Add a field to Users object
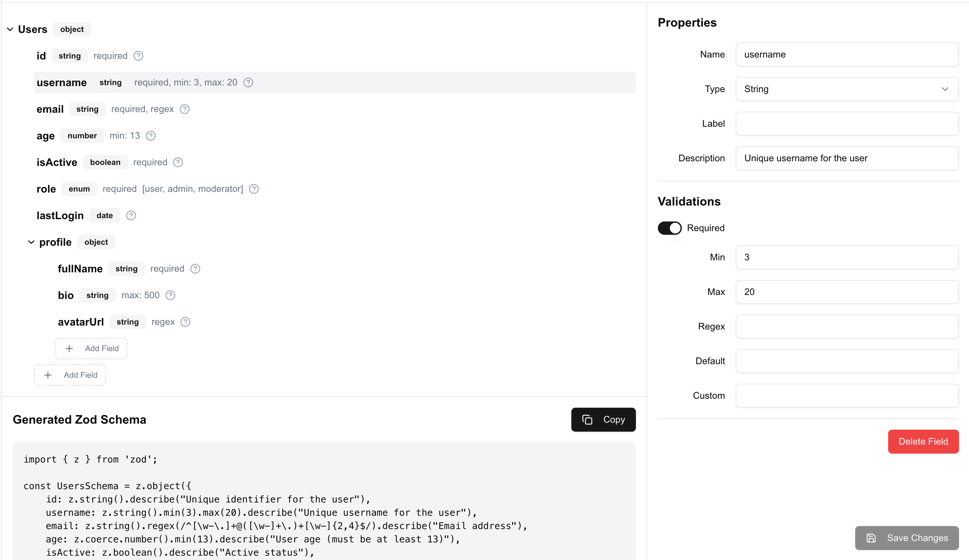This screenshot has width=969, height=560. 70,375
